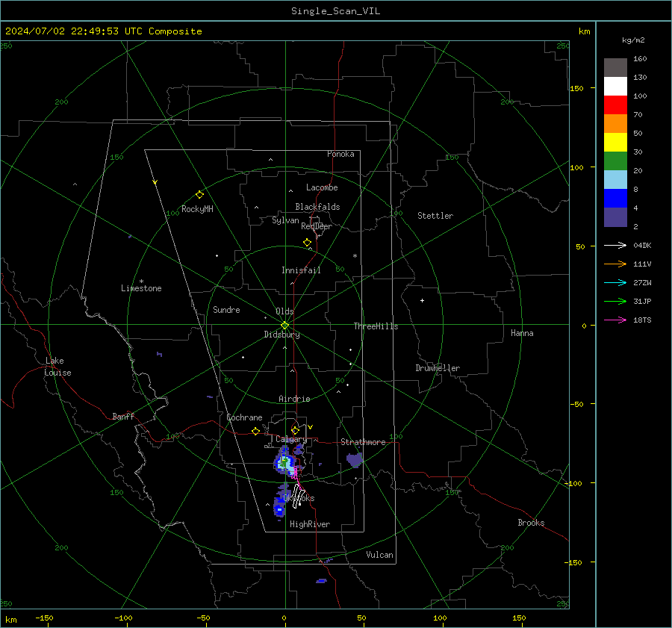
Task: Pick the gray 130-160 kg/m2 color swatch
Action: pos(615,68)
